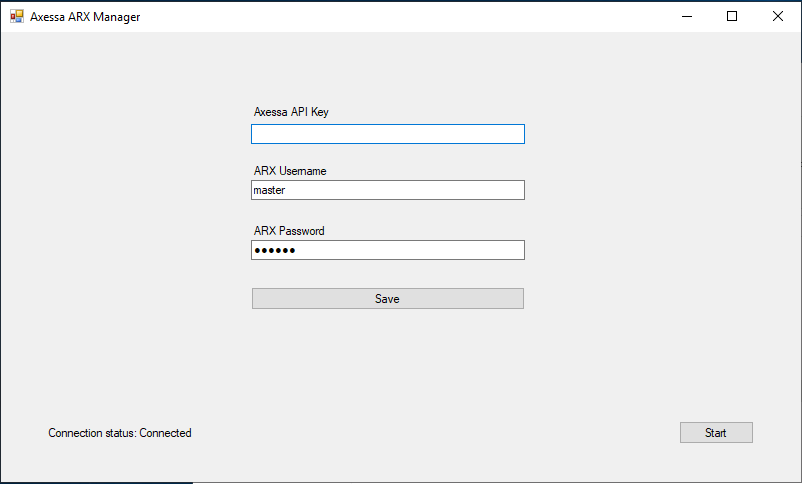
Task: Click the Connection status: Connected text
Action: [120, 433]
